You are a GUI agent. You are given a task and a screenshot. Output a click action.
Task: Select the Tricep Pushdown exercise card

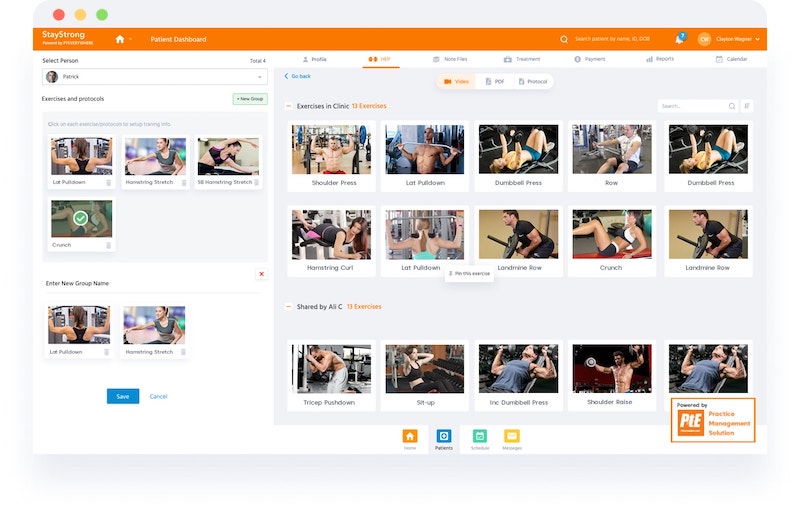point(332,376)
